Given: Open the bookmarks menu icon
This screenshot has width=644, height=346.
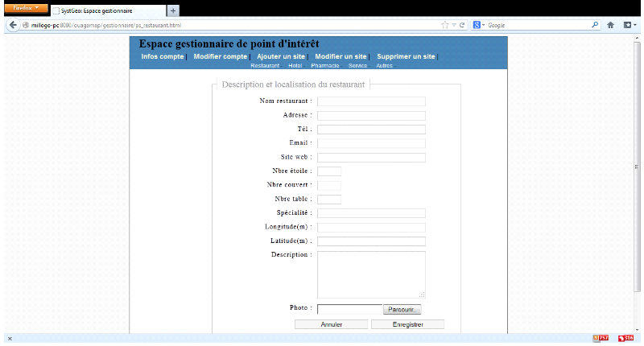Looking at the screenshot, I should tap(630, 25).
